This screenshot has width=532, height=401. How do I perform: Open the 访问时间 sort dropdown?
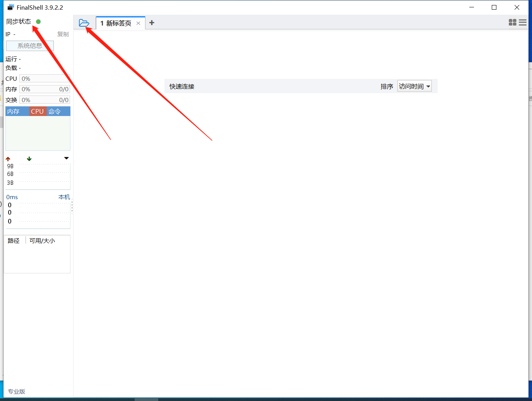point(414,86)
